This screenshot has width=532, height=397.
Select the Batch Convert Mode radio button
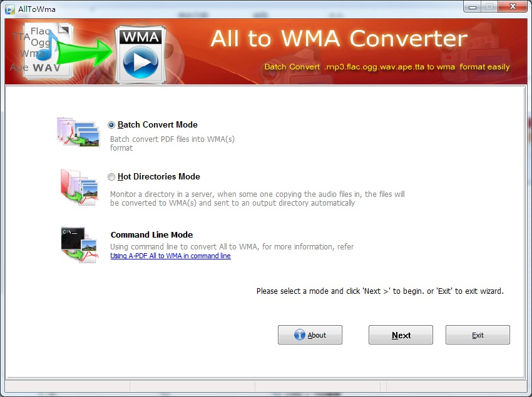click(x=111, y=125)
